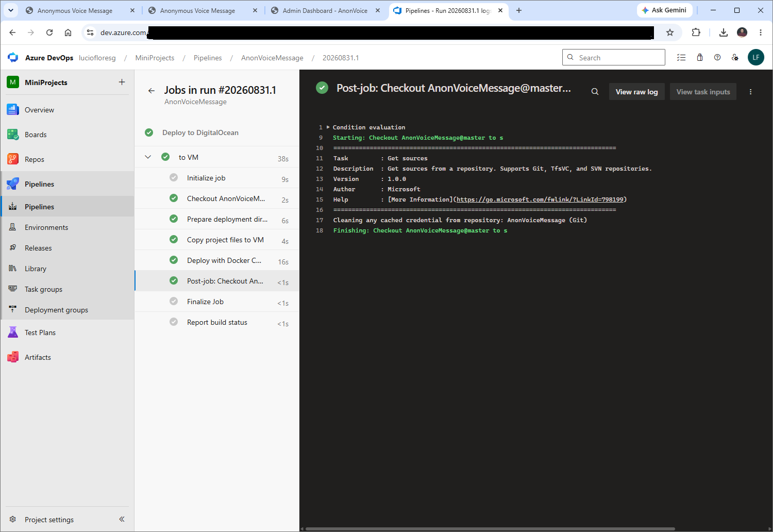The image size is (773, 532).
Task: Expand the Condition evaluation log section
Action: pos(328,127)
